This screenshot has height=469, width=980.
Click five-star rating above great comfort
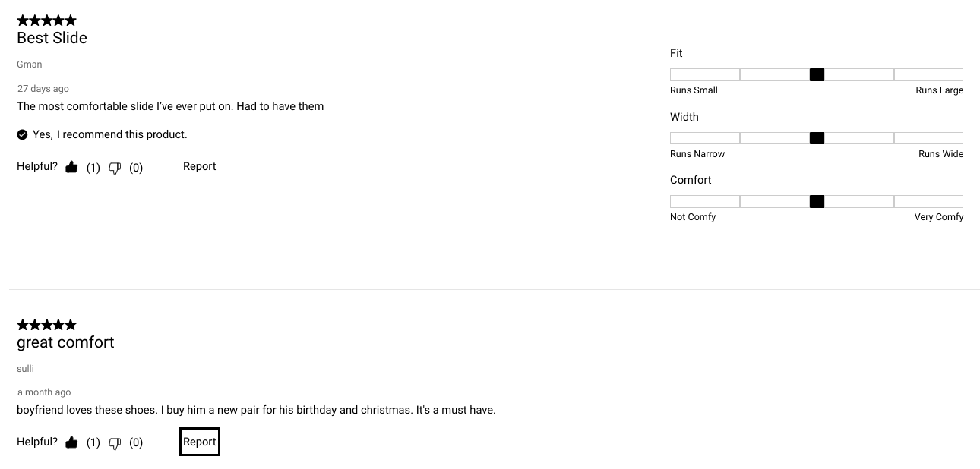pyautogui.click(x=46, y=325)
